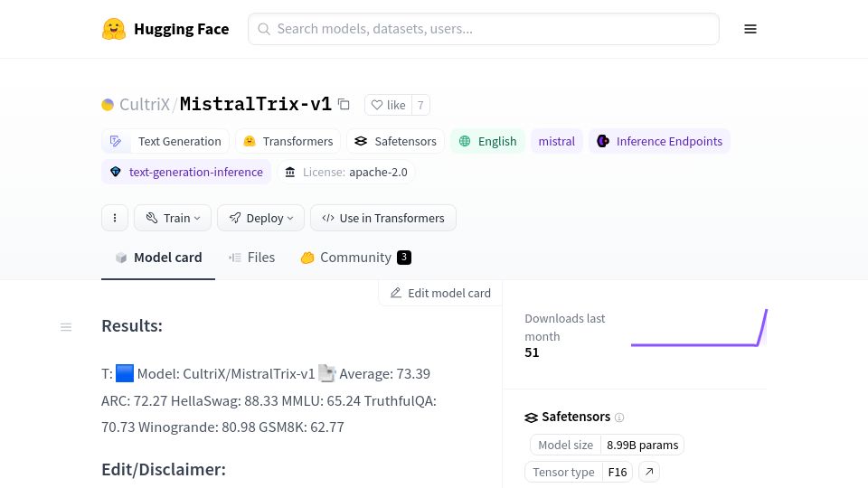Click the Results: heading
868x488 pixels.
click(132, 326)
